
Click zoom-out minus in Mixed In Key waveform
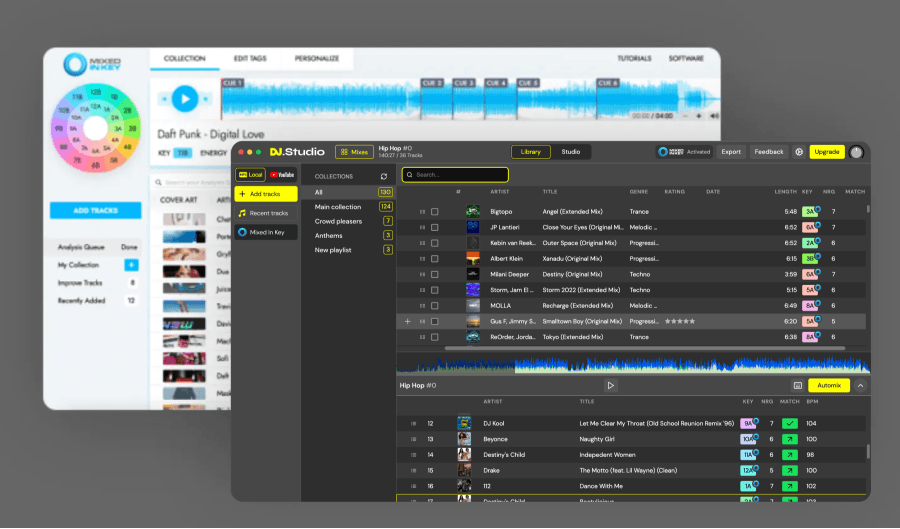pyautogui.click(x=685, y=116)
